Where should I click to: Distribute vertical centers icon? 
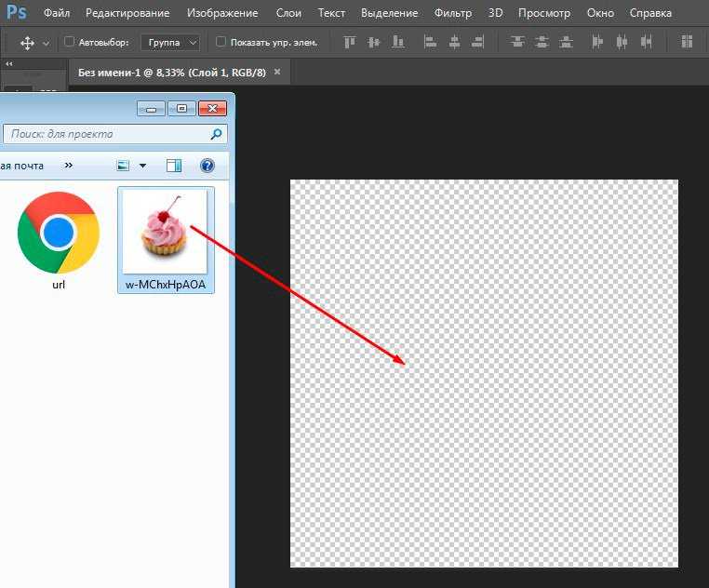(542, 42)
